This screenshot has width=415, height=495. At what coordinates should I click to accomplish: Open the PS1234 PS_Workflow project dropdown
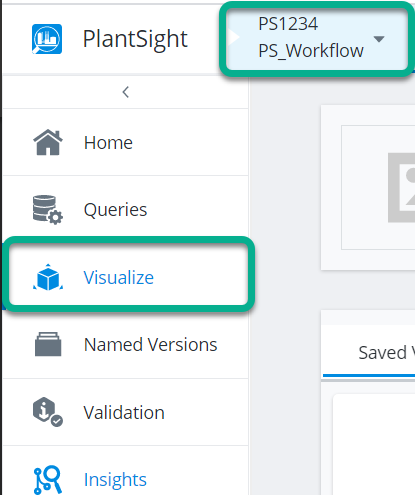pos(316,39)
